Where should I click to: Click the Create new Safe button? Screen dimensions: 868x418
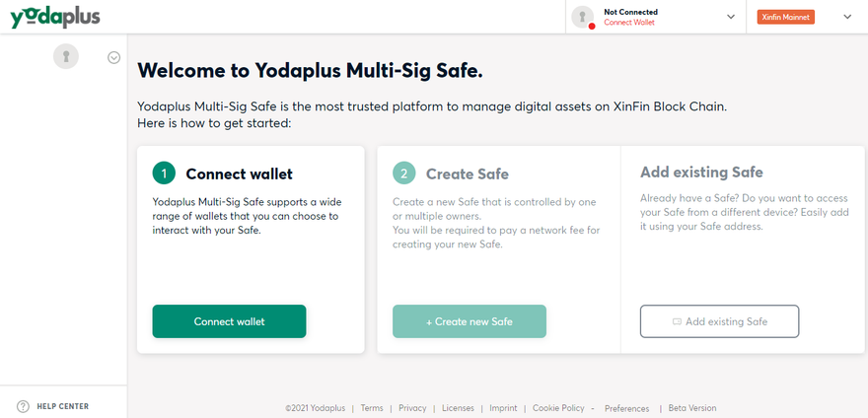[470, 321]
